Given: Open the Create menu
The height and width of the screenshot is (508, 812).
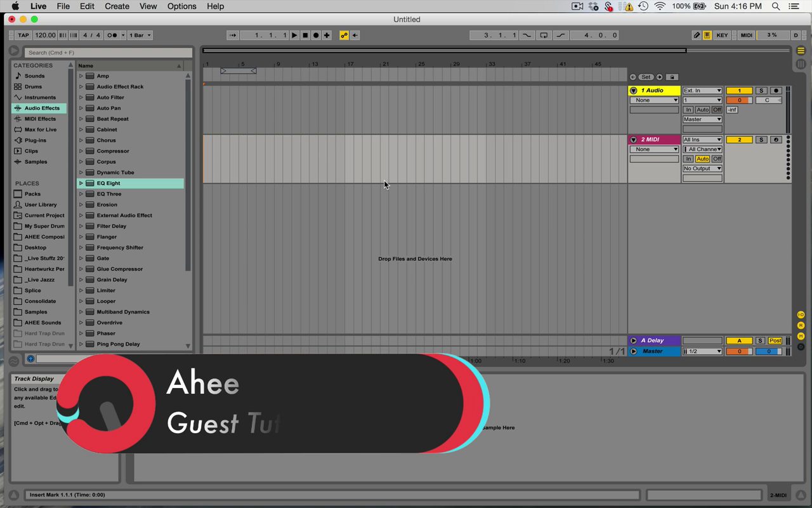Looking at the screenshot, I should [x=117, y=6].
